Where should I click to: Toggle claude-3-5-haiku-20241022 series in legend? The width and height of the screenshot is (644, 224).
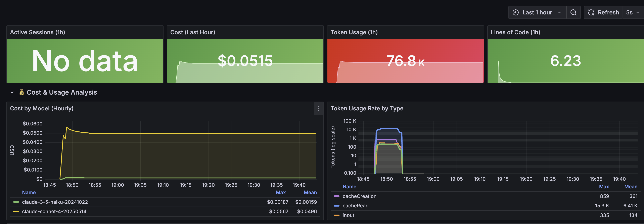click(x=55, y=202)
